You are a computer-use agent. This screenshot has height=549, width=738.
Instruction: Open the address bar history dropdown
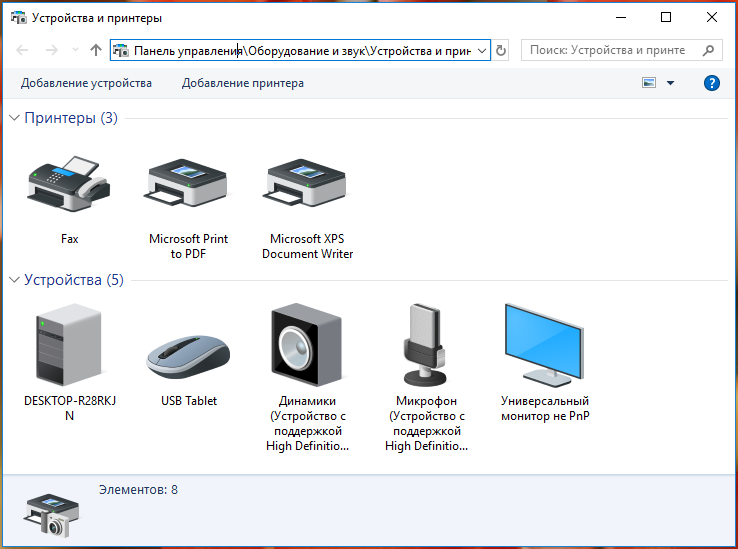click(482, 50)
